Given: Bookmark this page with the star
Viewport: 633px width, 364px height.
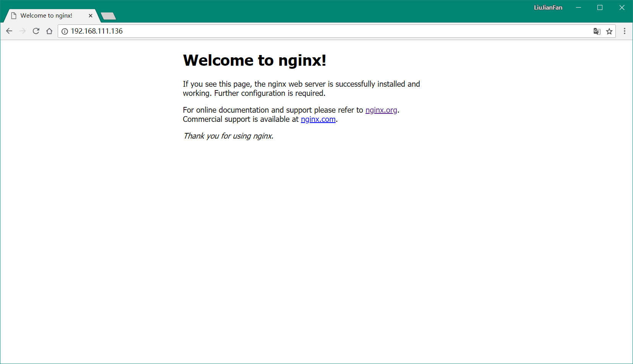Looking at the screenshot, I should click(609, 31).
